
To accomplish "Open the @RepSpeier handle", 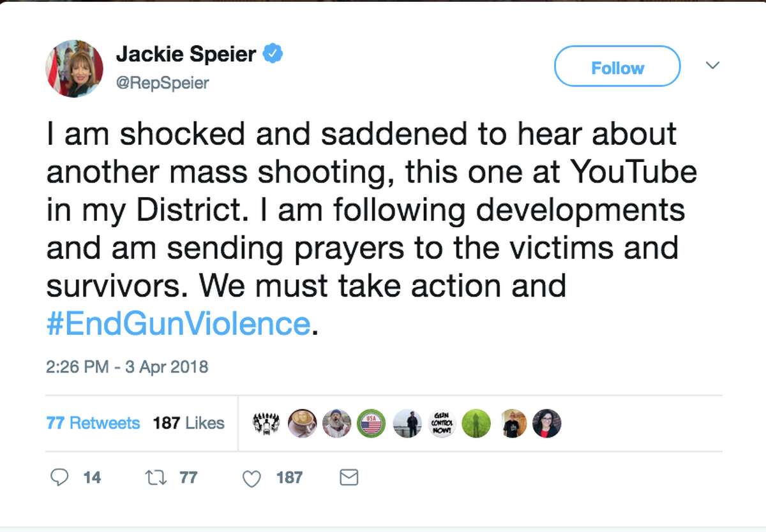I will [162, 83].
